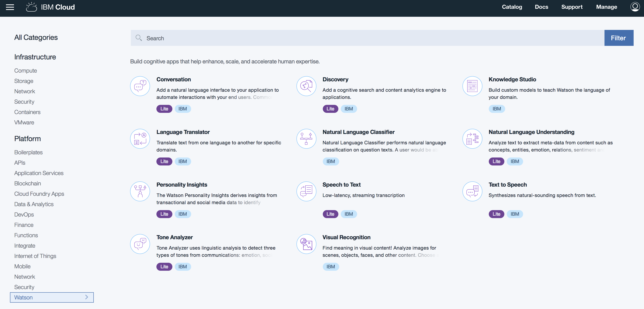The height and width of the screenshot is (309, 644).
Task: Select the Blockchain category in sidebar
Action: [x=28, y=183]
